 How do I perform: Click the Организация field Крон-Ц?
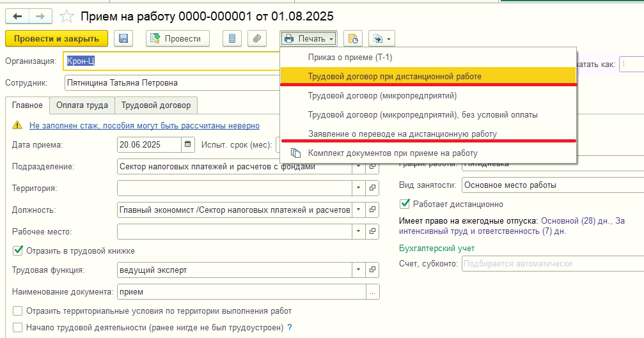(171, 61)
